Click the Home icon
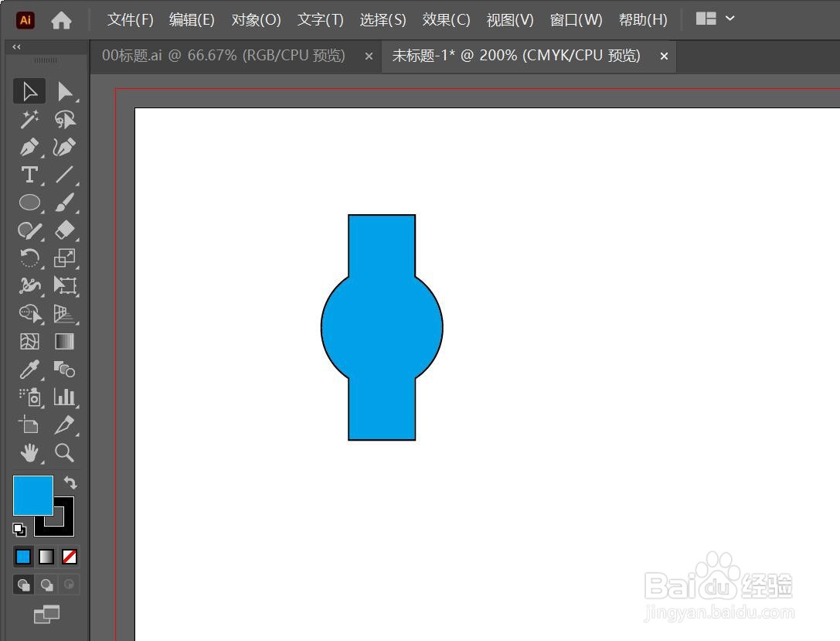 click(x=61, y=20)
